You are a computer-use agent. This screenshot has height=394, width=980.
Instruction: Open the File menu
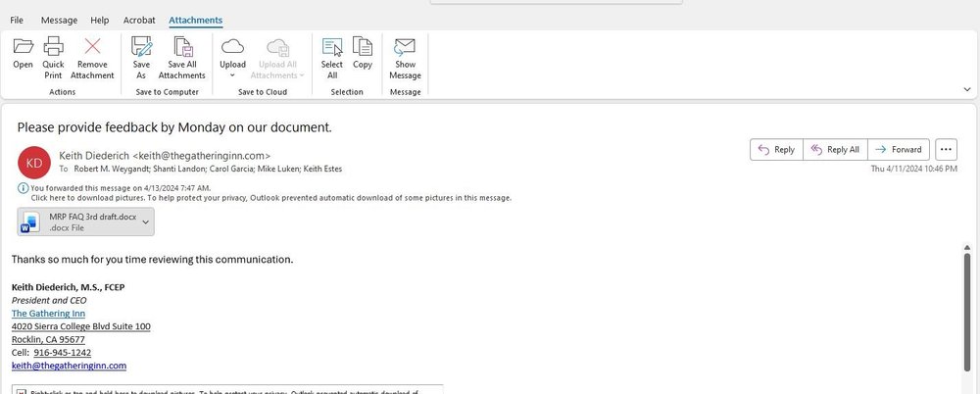[x=17, y=20]
